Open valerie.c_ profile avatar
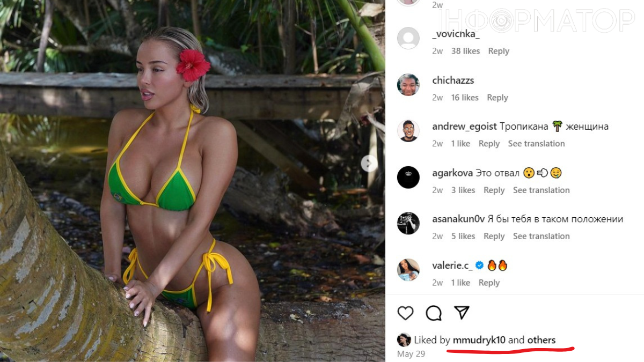The height and width of the screenshot is (362, 644). click(x=408, y=270)
